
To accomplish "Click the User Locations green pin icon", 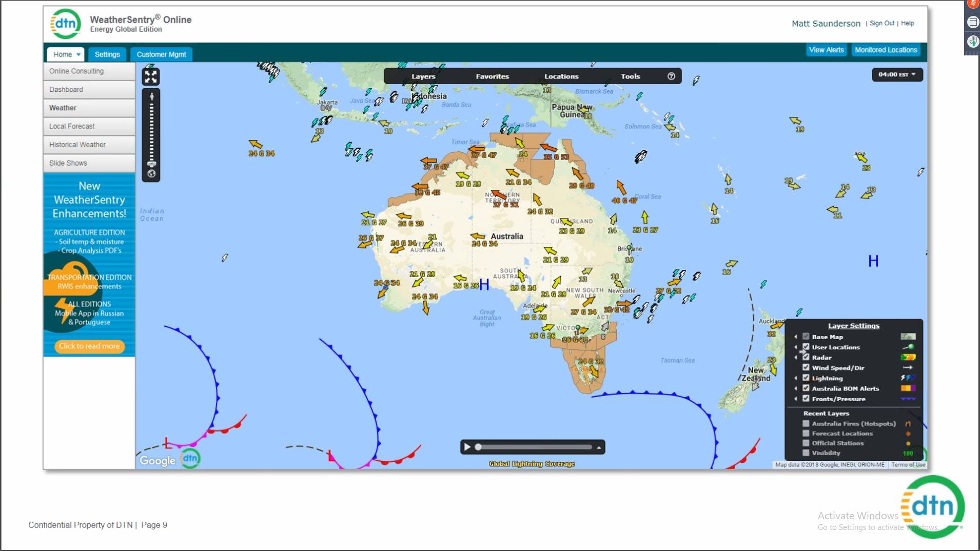I will tap(908, 347).
